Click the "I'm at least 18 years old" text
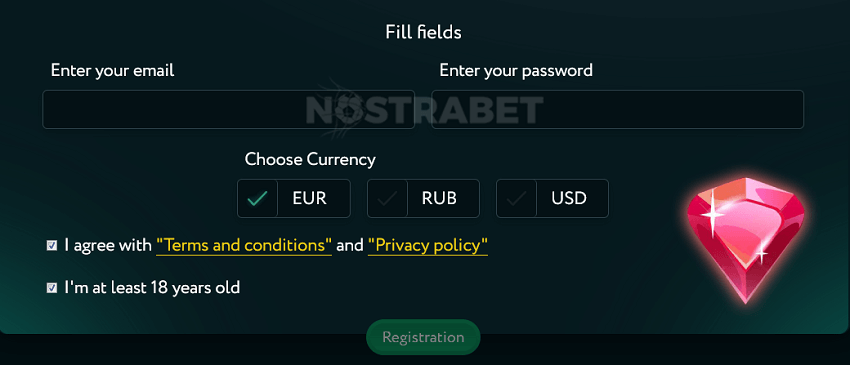Screen dimensions: 850x365 [152, 287]
